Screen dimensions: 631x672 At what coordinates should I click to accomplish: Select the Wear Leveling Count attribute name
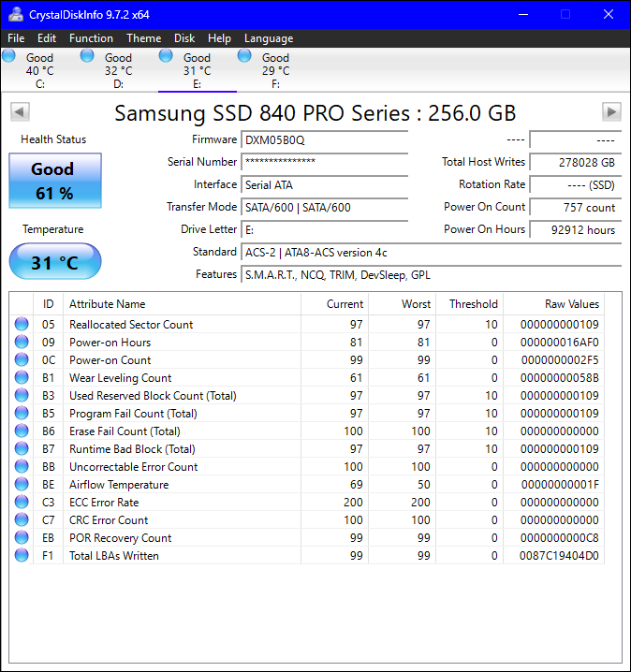tap(120, 378)
